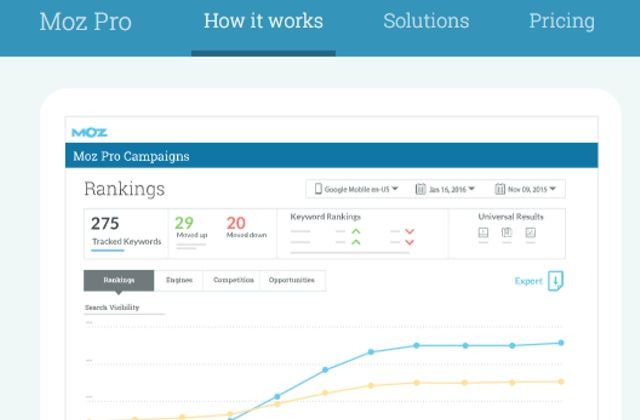Open the Pricing page link
Viewport: 640px width, 420px height.
(x=561, y=21)
